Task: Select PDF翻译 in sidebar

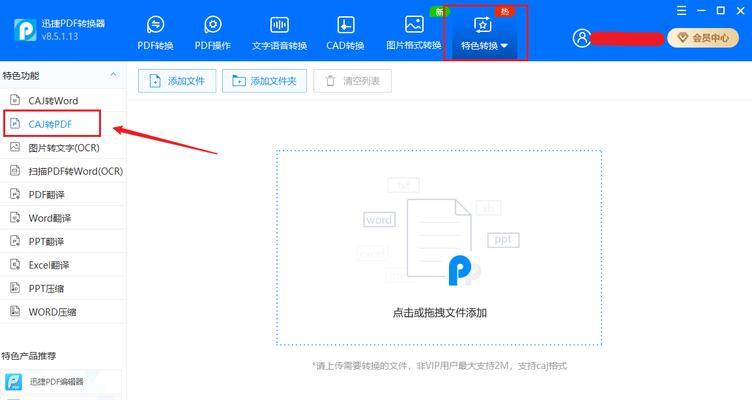Action: 63,195
